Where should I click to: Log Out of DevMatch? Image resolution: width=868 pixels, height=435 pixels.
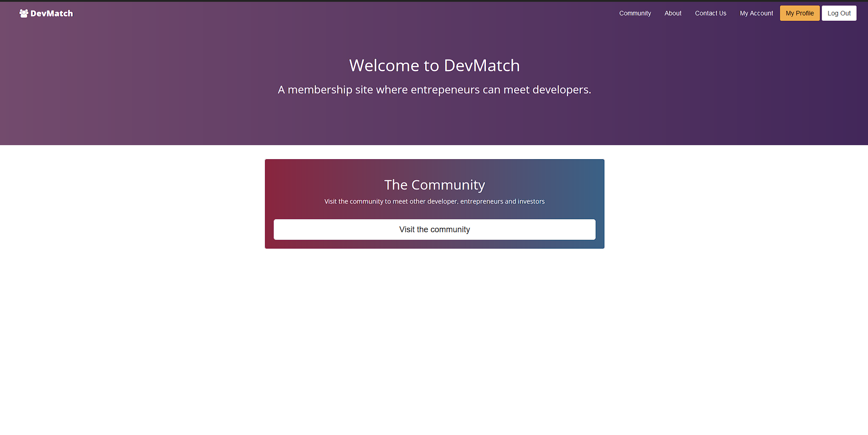[x=839, y=13]
